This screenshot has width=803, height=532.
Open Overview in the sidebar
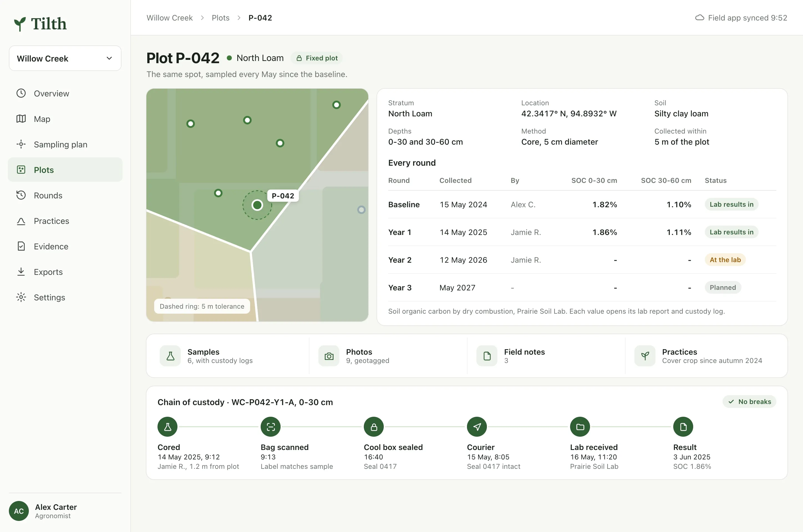65,93
